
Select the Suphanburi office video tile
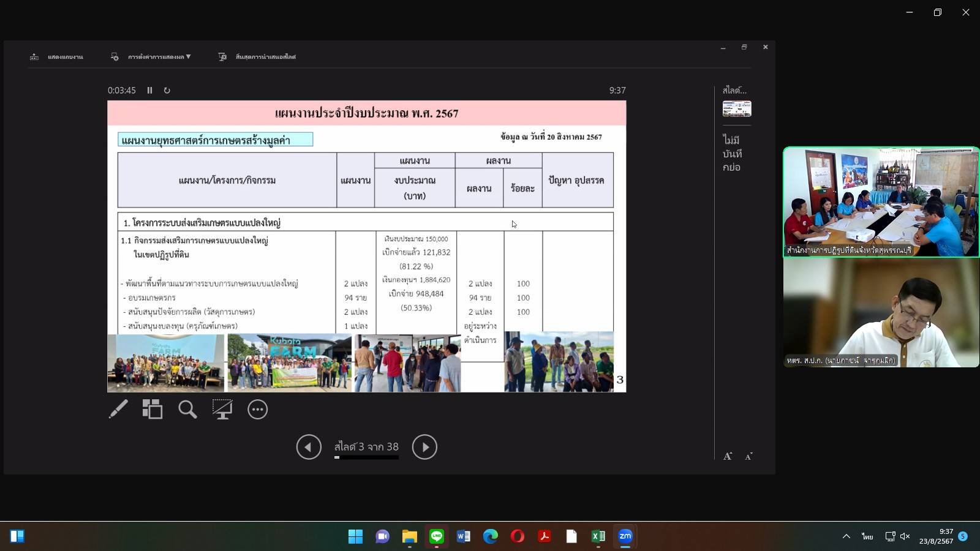tap(881, 202)
